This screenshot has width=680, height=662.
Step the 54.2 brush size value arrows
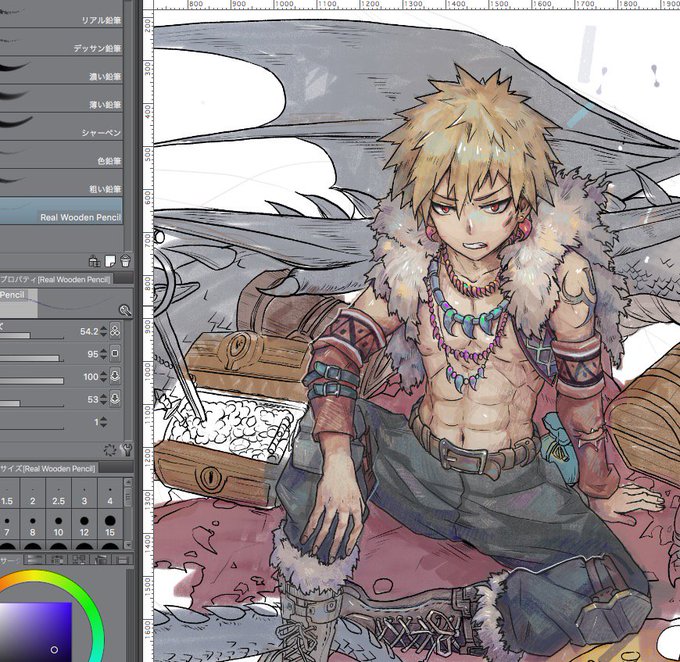pyautogui.click(x=103, y=331)
